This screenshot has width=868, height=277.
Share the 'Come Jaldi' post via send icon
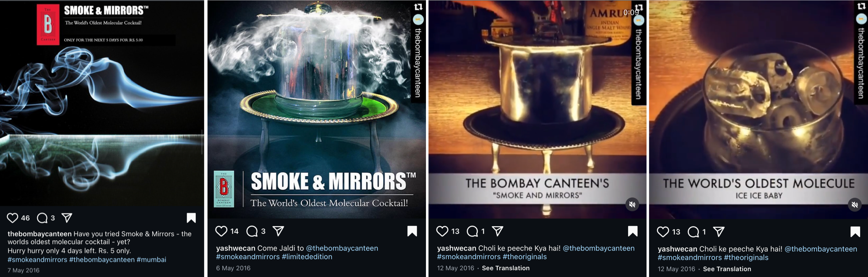[x=278, y=231]
